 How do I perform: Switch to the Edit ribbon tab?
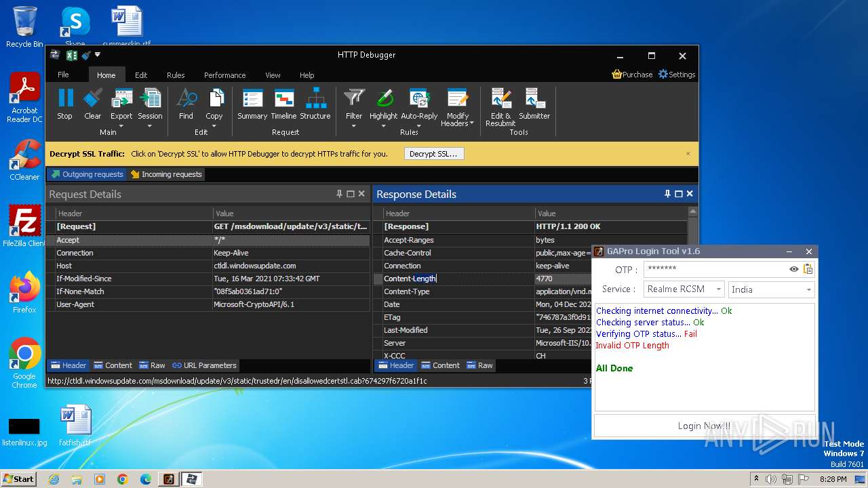(141, 75)
